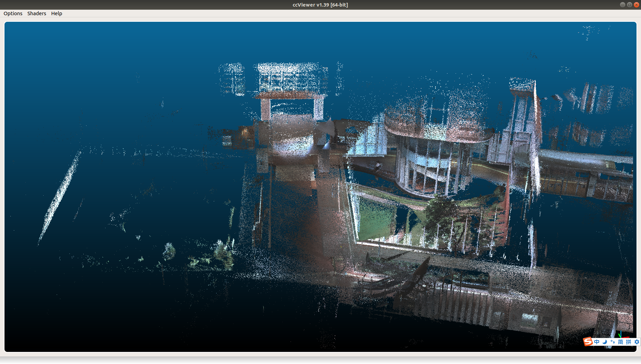The height and width of the screenshot is (364, 641).
Task: Close the ccViewer window
Action: [x=637, y=4]
